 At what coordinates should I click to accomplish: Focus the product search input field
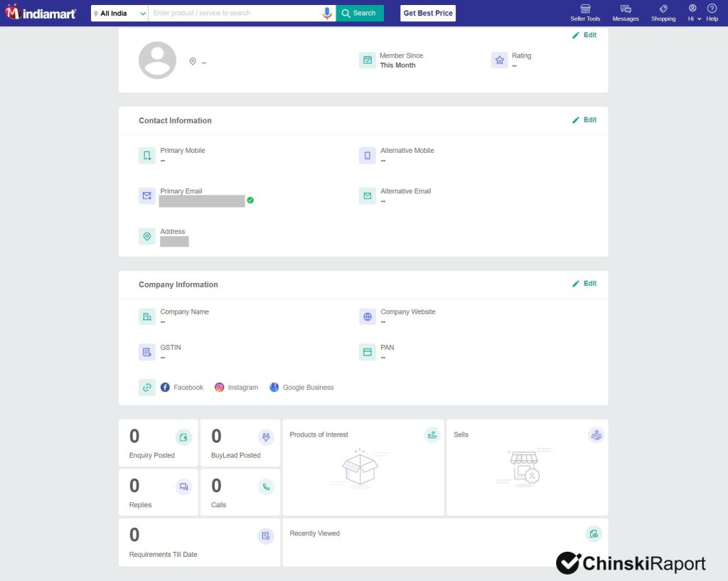(x=235, y=13)
